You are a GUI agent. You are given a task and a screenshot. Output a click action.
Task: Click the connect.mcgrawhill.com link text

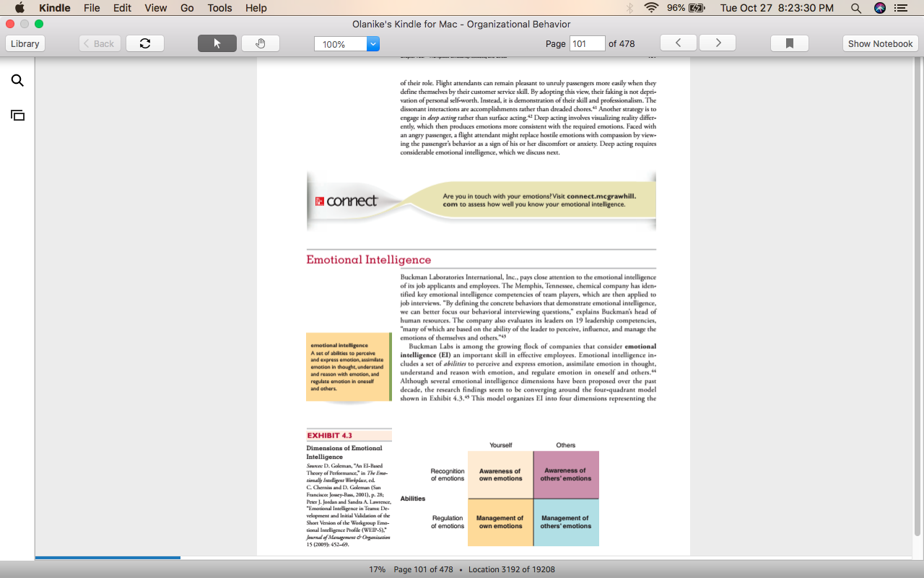click(x=541, y=200)
